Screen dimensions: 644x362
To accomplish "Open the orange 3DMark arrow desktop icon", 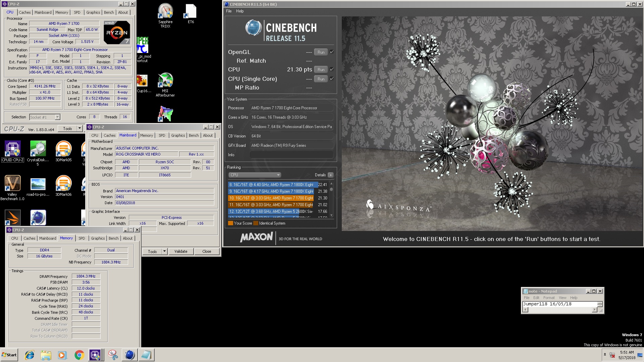I will pos(13,217).
